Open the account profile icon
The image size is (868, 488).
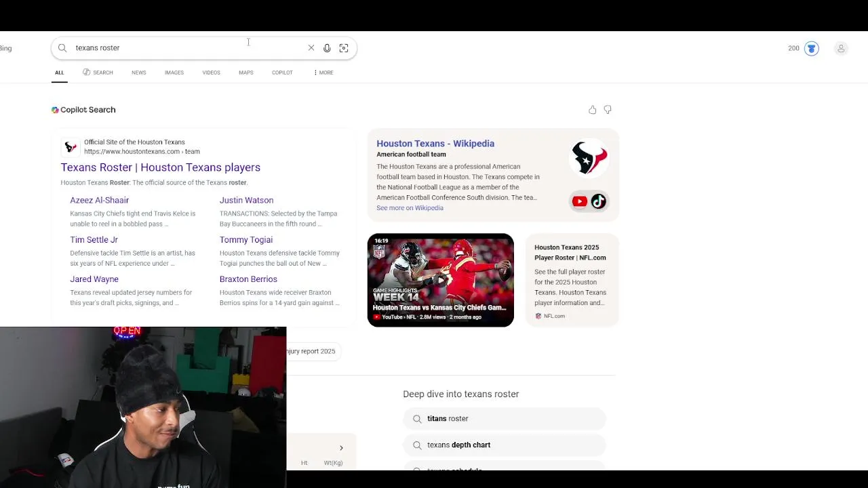(x=841, y=48)
